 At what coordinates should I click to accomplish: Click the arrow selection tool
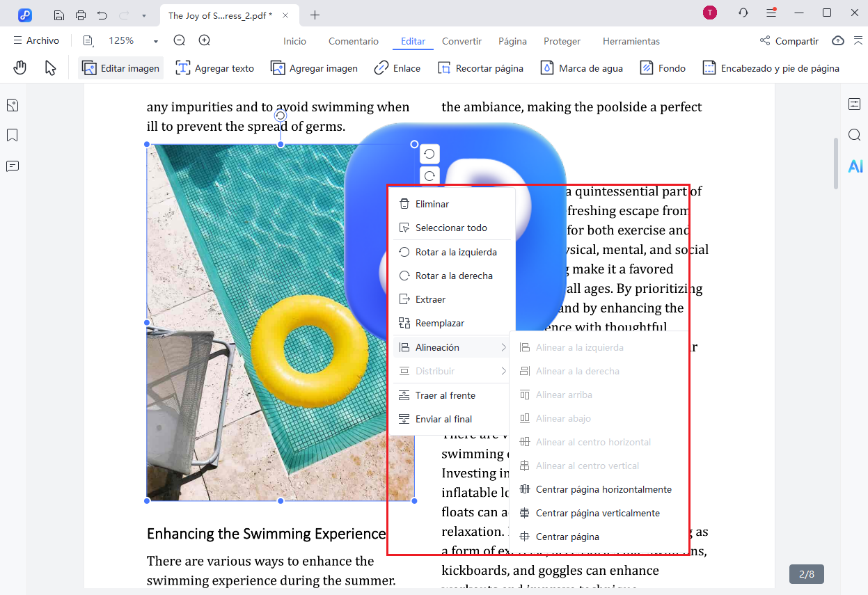pos(50,68)
